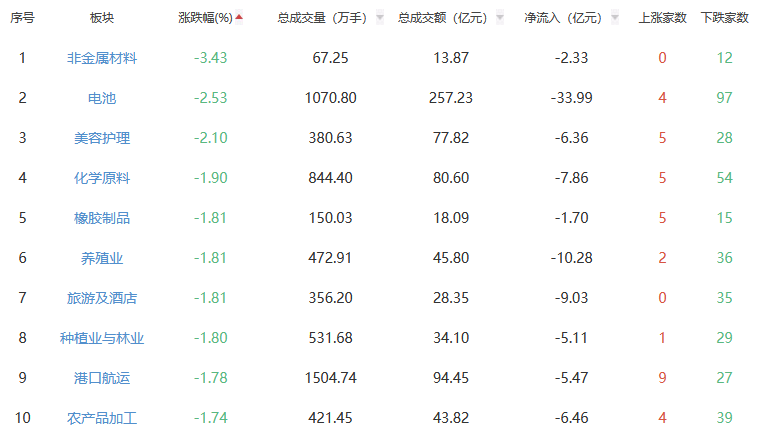Sort by the 上涨家数 column header
Viewport: 761px width, 438px height.
click(662, 18)
